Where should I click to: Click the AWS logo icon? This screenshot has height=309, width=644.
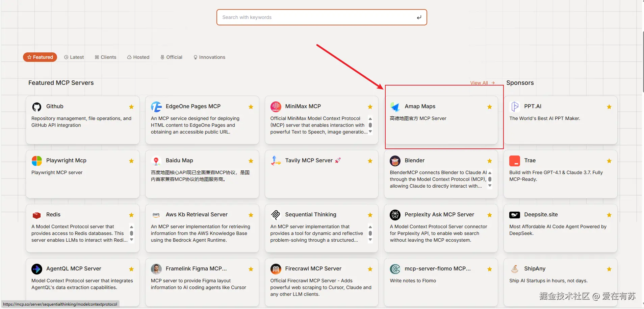pos(156,215)
